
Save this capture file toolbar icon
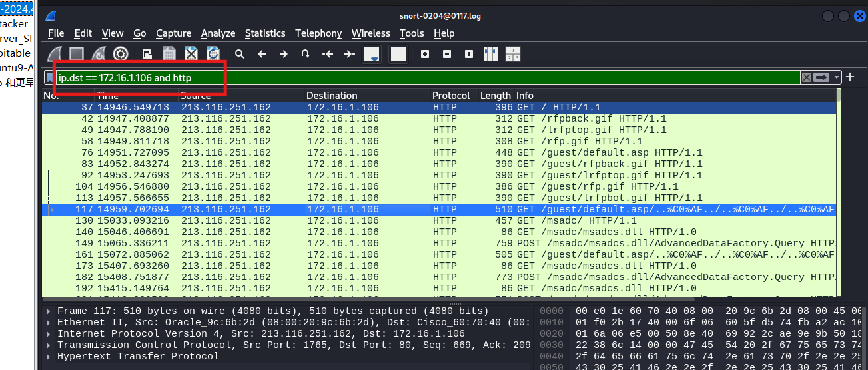(169, 54)
